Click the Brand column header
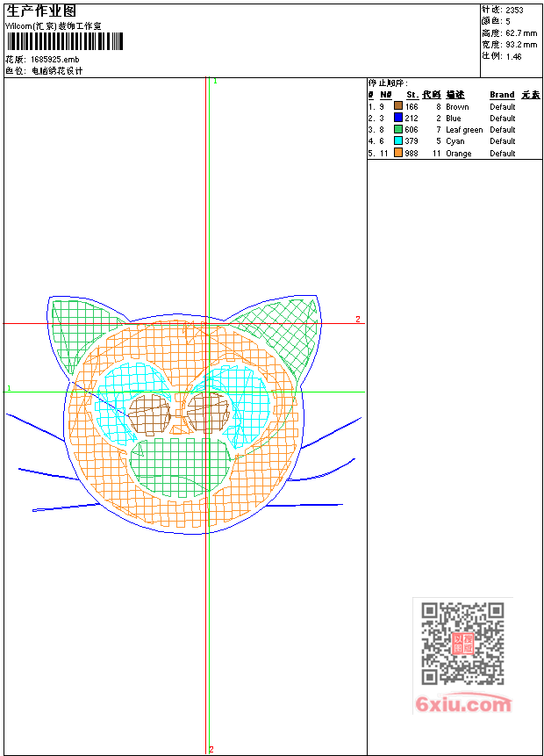Screen dimensions: 544x756 coord(502,95)
